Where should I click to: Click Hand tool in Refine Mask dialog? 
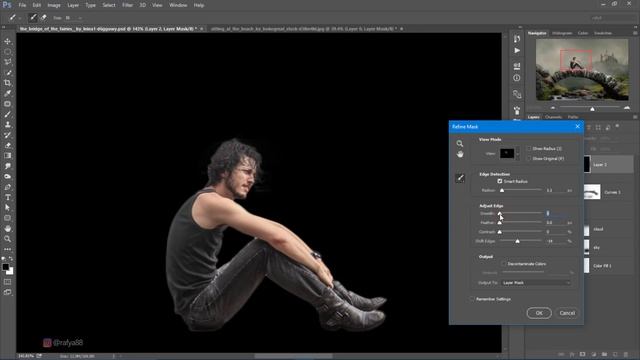click(460, 154)
